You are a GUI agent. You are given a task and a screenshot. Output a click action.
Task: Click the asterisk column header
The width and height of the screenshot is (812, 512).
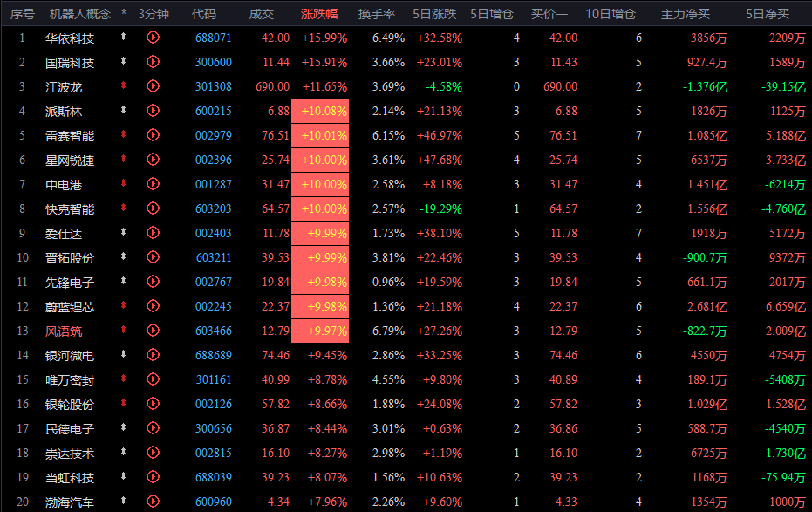124,13
